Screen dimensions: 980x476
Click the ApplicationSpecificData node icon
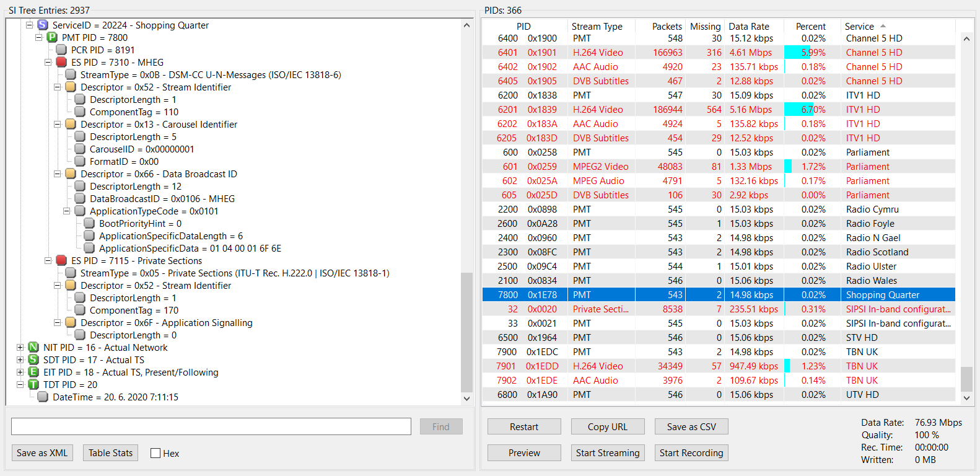[89, 248]
